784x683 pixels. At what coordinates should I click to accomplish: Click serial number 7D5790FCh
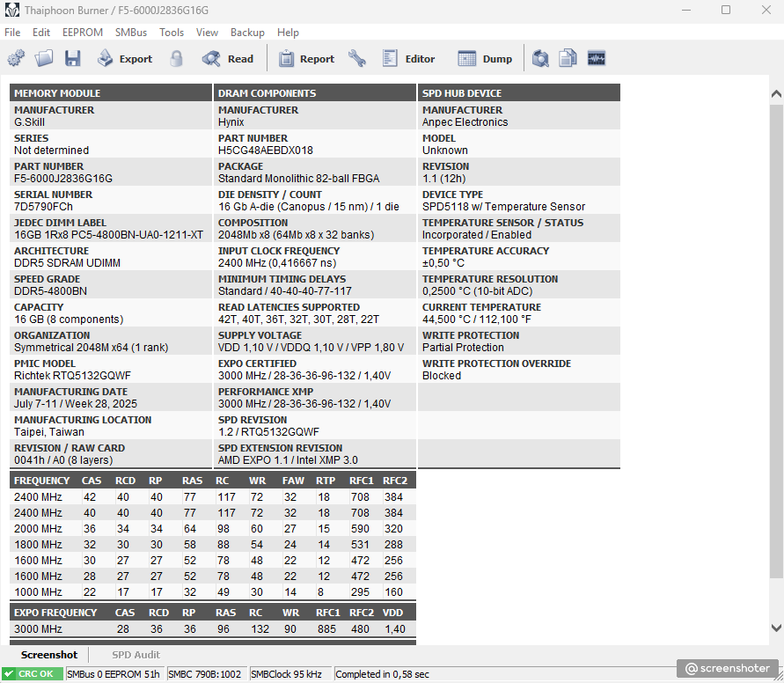tap(43, 207)
